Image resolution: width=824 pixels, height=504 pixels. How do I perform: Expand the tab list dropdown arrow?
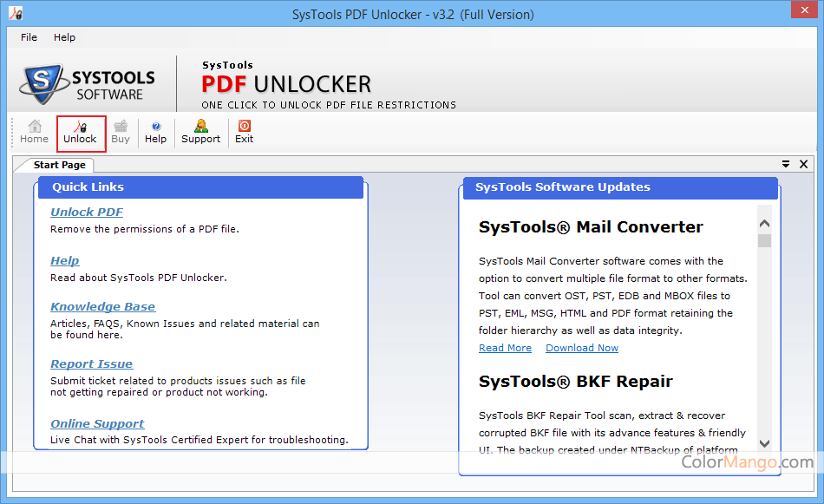786,164
